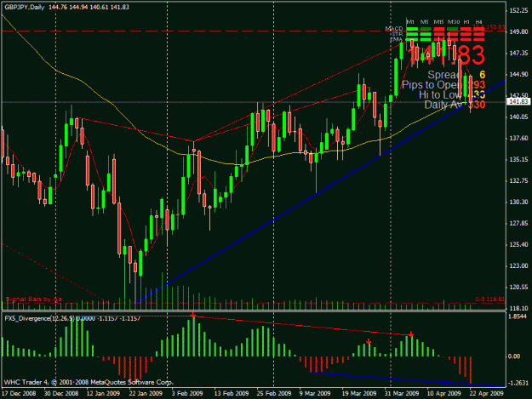Click the green MACD signal bar under M1

pos(412,29)
